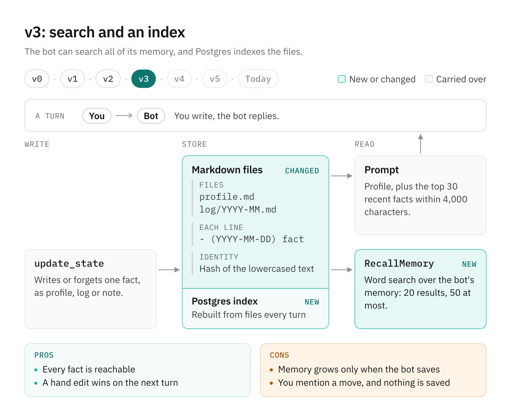
Task: Select the update_state card title
Action: click(69, 263)
